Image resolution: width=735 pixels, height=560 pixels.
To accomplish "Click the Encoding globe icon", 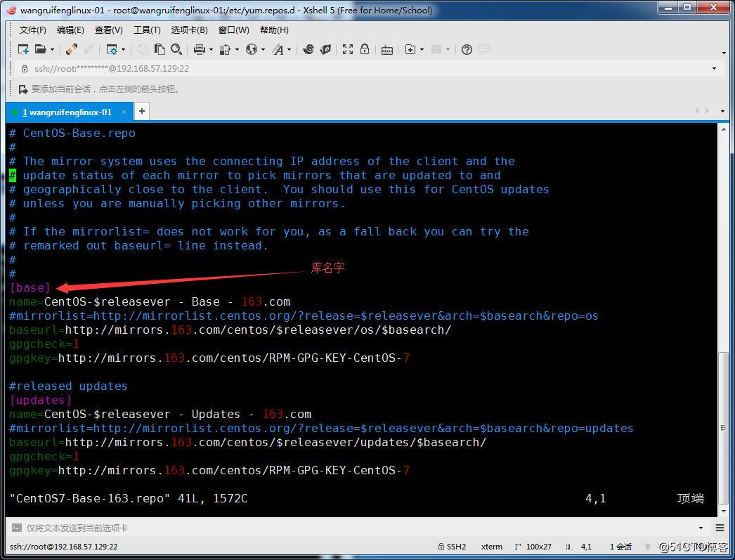I will 252,49.
